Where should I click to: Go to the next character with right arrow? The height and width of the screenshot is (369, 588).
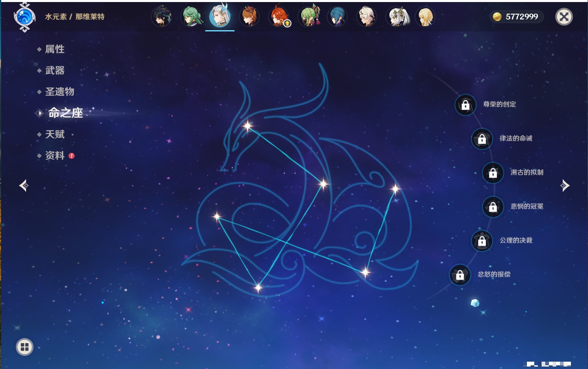pos(565,186)
